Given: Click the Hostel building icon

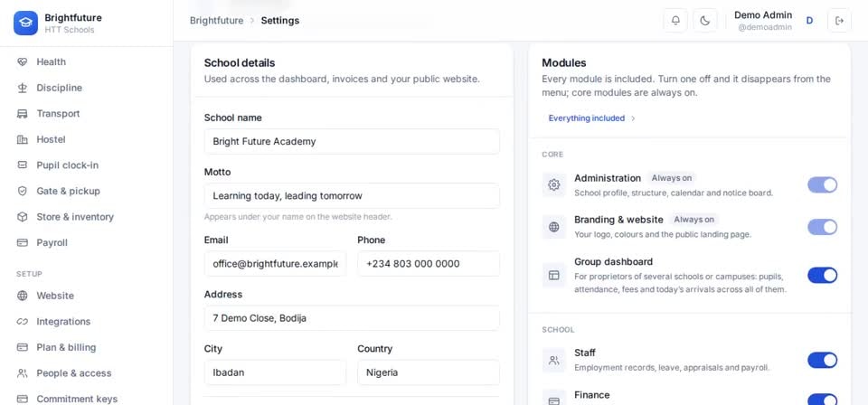Looking at the screenshot, I should (x=22, y=139).
